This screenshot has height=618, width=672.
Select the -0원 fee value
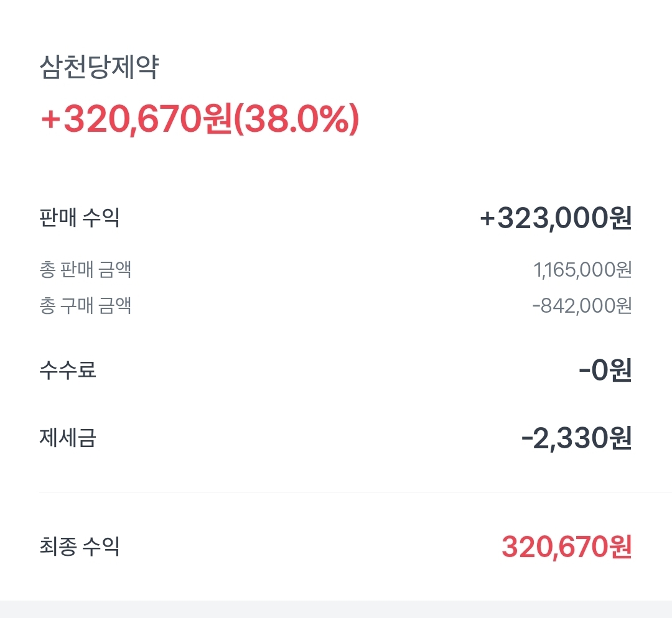pos(605,370)
